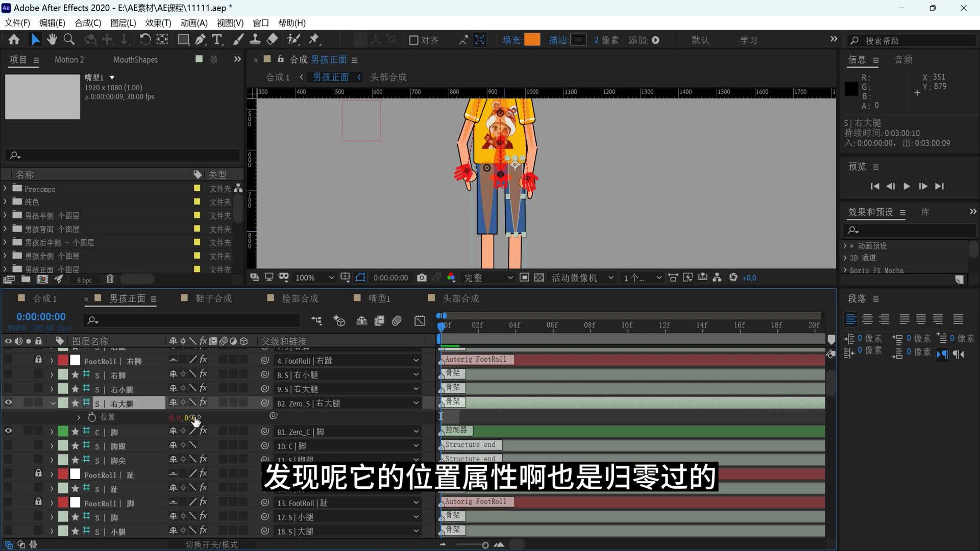Open the 文件(F) menu
Screen dimensions: 980x551
coord(17,23)
